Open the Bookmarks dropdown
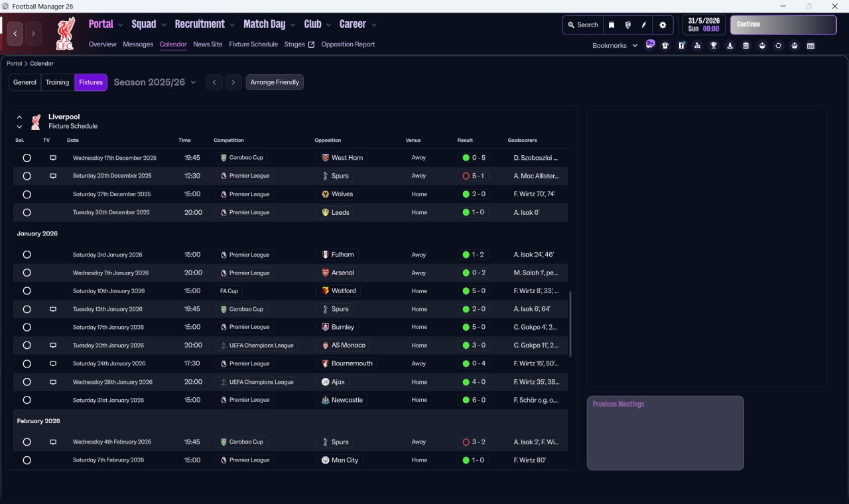849x504 pixels. coord(615,46)
